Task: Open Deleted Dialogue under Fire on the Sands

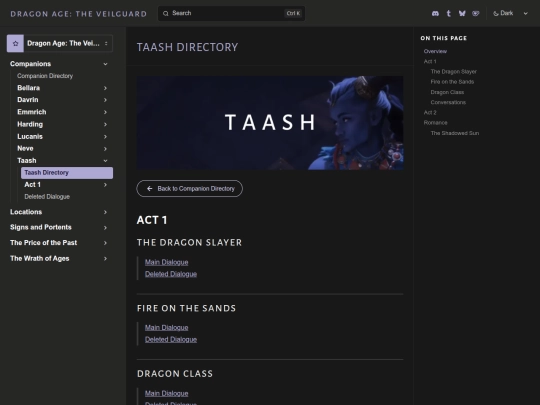Action: (x=171, y=340)
